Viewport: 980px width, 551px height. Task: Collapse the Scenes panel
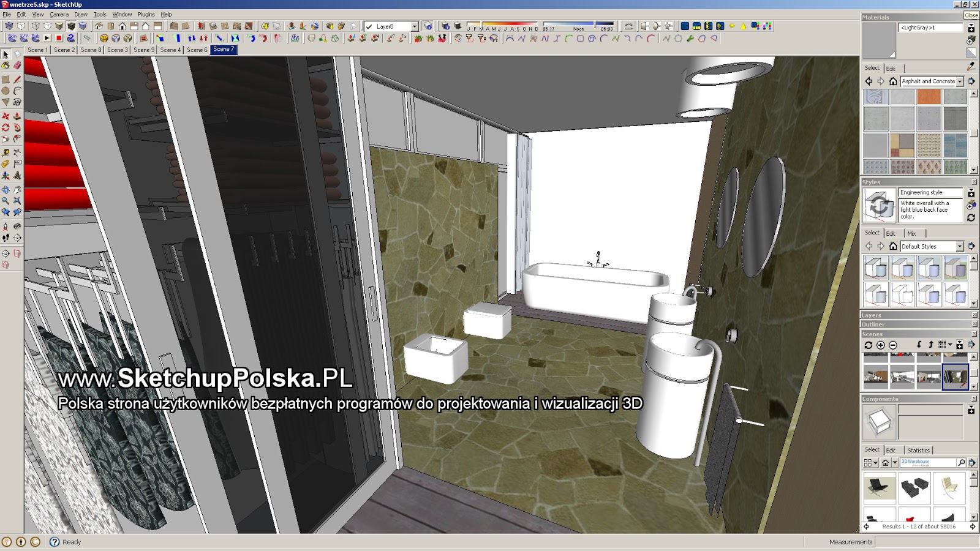918,334
